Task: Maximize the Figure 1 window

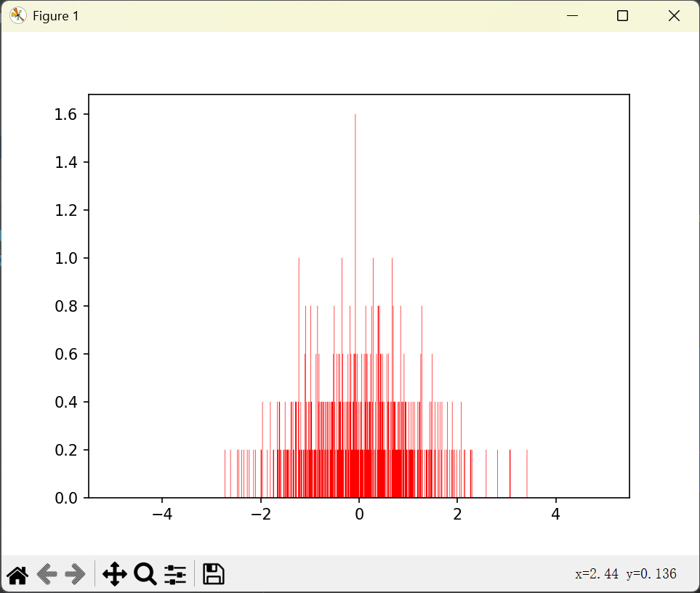Action: point(622,15)
